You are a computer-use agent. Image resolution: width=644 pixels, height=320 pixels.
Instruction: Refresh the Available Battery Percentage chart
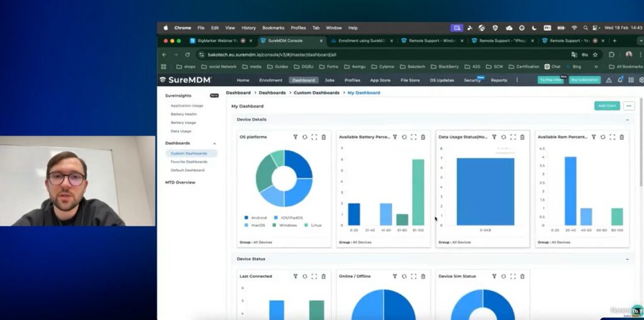click(404, 137)
